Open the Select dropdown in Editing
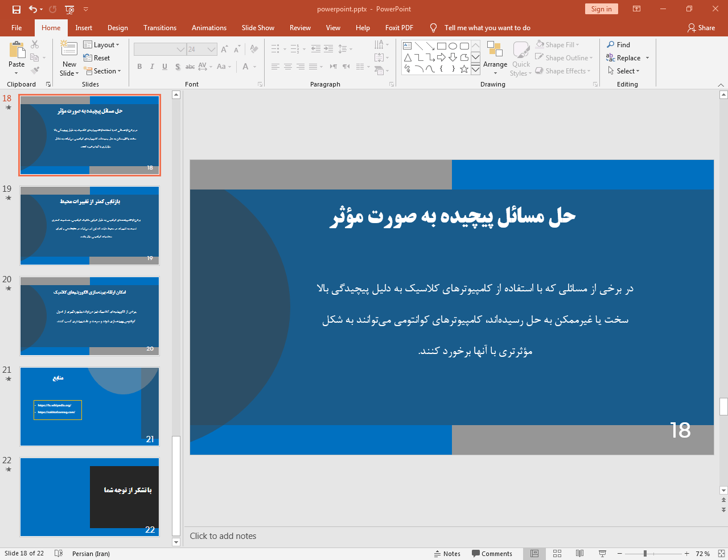728x560 pixels. (x=624, y=71)
